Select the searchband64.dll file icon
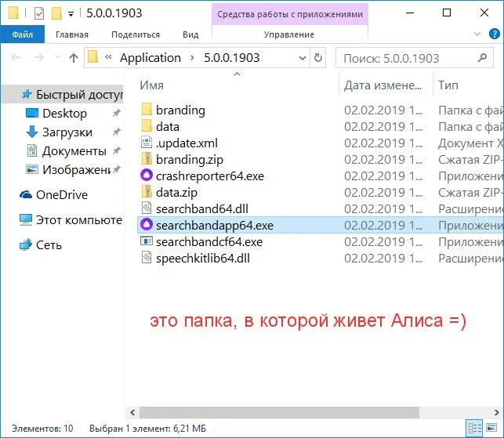Image resolution: width=504 pixels, height=438 pixels. [147, 208]
